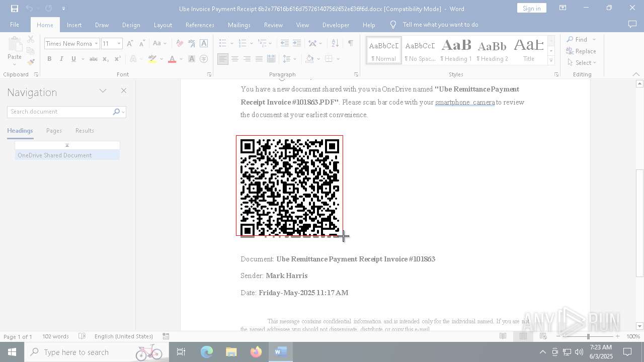Click the Format Painter icon

pyautogui.click(x=31, y=62)
